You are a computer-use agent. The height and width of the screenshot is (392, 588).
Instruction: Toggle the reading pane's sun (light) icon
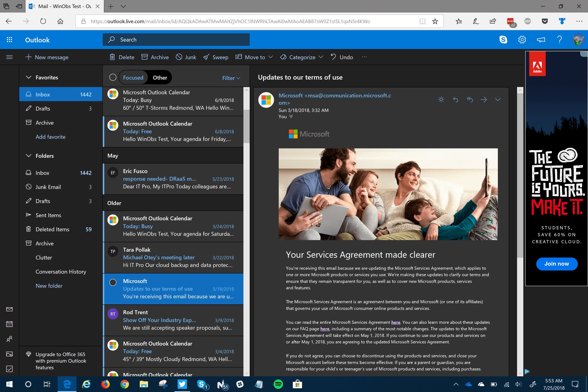pos(441,100)
